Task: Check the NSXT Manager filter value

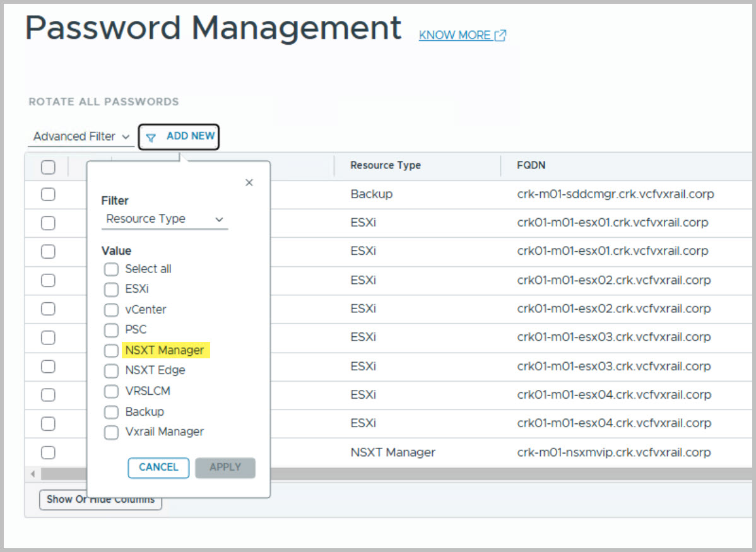Action: click(111, 351)
